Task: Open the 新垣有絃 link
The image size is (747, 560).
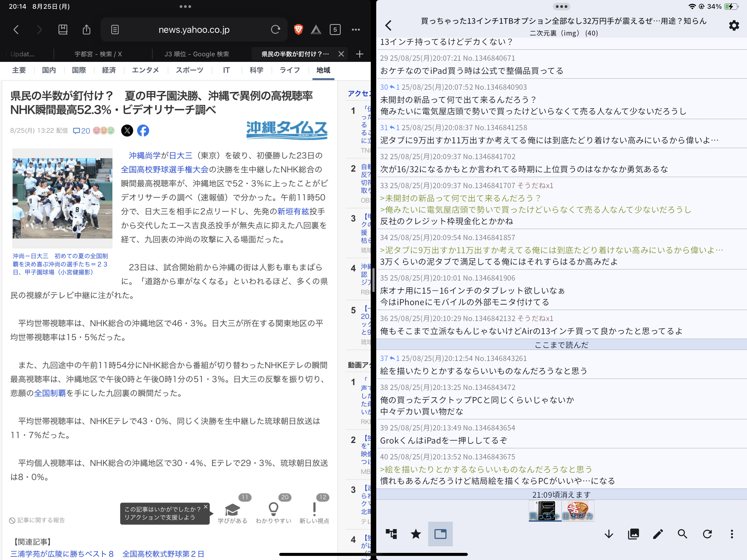Action: (x=293, y=211)
